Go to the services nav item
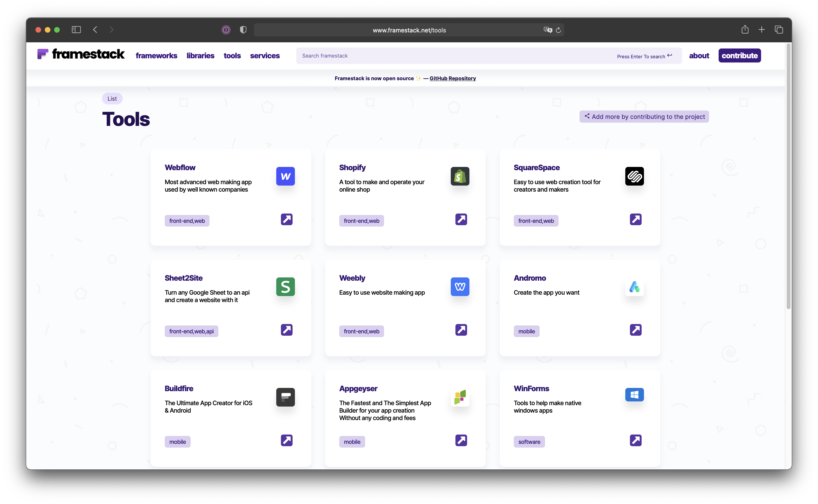 265,56
